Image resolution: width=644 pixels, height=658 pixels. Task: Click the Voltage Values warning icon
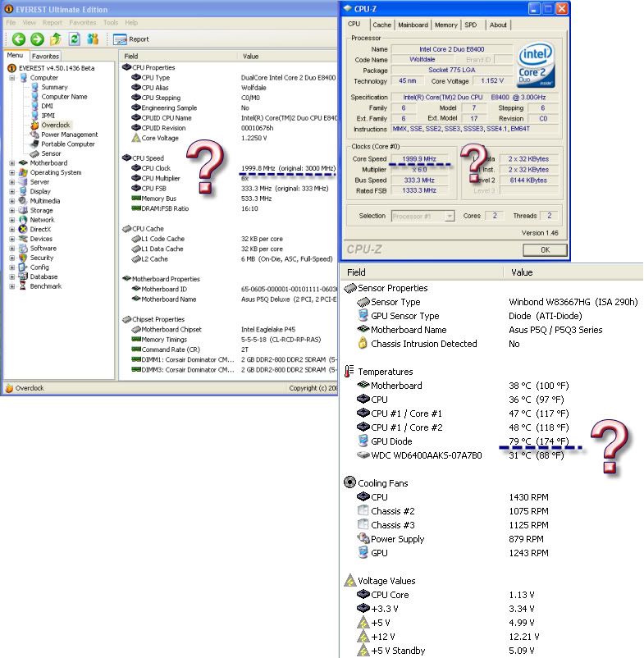point(350,580)
